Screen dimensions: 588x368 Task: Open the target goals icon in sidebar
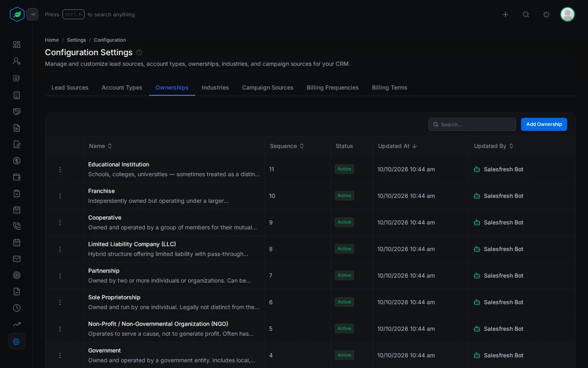point(17,275)
